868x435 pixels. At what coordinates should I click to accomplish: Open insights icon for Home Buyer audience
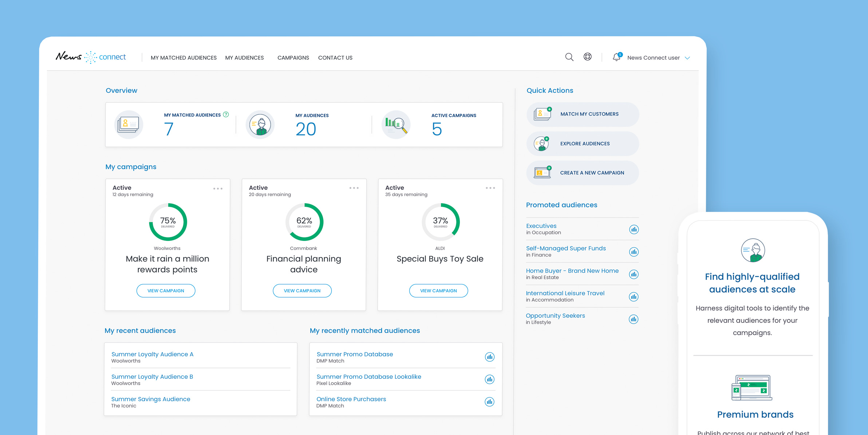634,274
